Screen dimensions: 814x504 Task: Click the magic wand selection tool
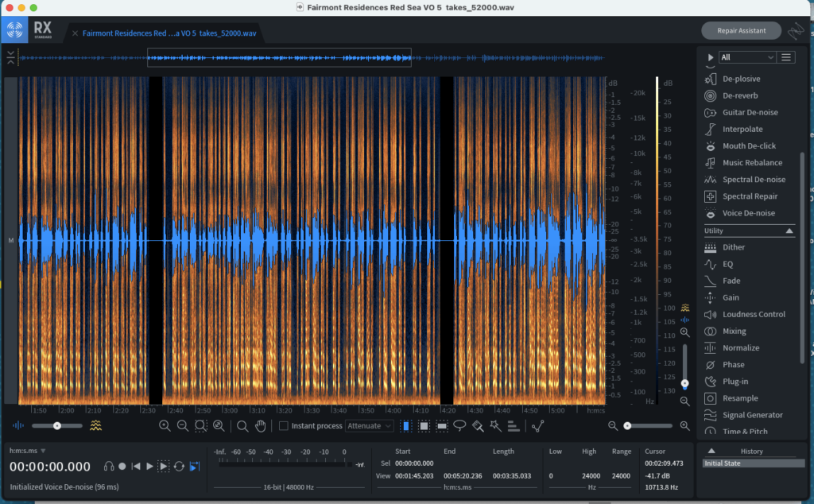(495, 426)
